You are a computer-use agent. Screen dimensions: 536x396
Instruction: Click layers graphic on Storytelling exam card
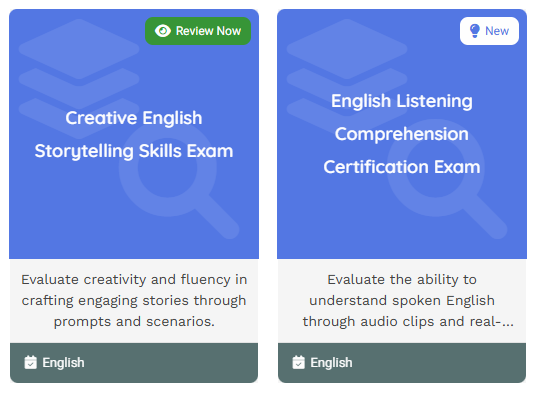tap(79, 79)
